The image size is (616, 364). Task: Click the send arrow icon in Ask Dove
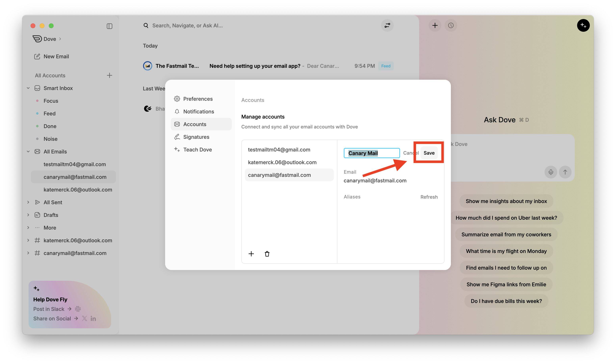(565, 172)
